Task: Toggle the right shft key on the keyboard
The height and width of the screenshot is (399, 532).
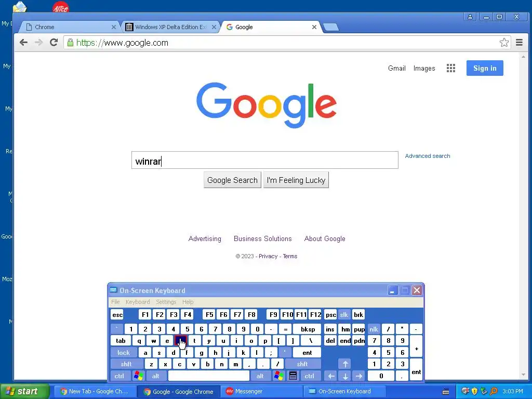Action: point(302,364)
